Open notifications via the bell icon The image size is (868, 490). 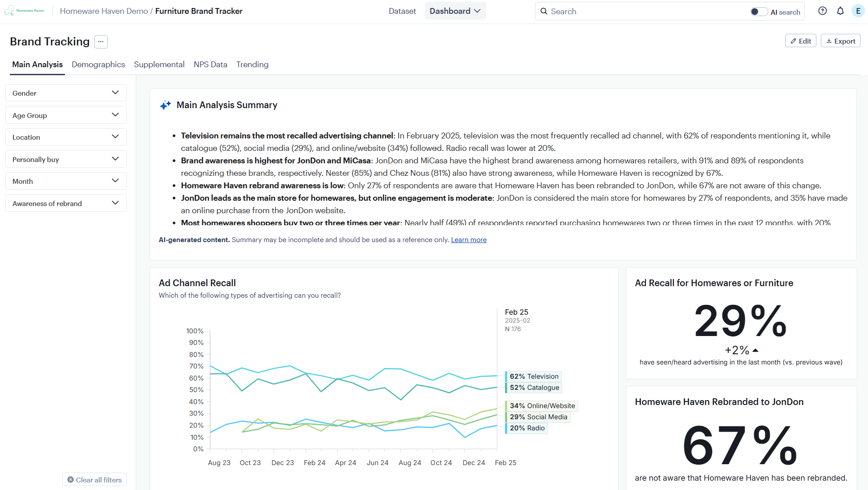[841, 11]
